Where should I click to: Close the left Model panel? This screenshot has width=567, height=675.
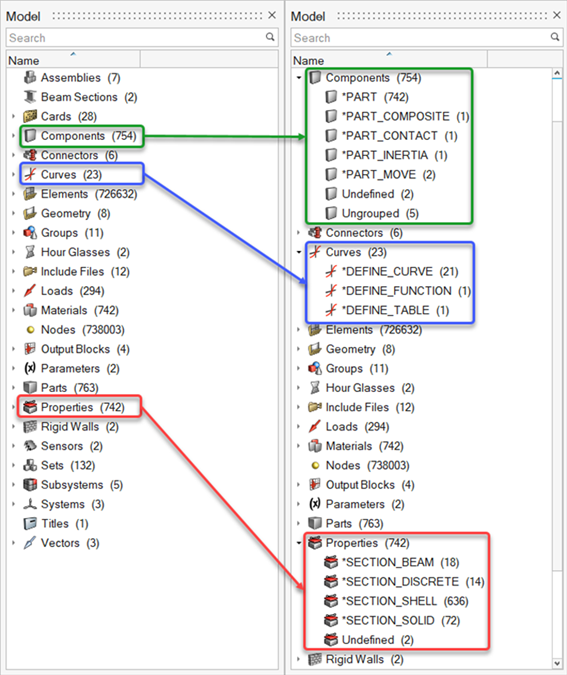272,15
